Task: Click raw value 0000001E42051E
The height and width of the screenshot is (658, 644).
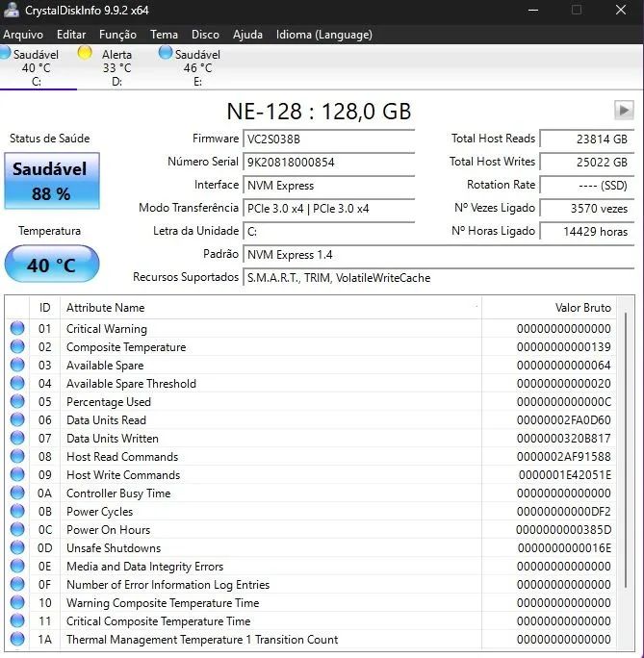Action: (565, 475)
